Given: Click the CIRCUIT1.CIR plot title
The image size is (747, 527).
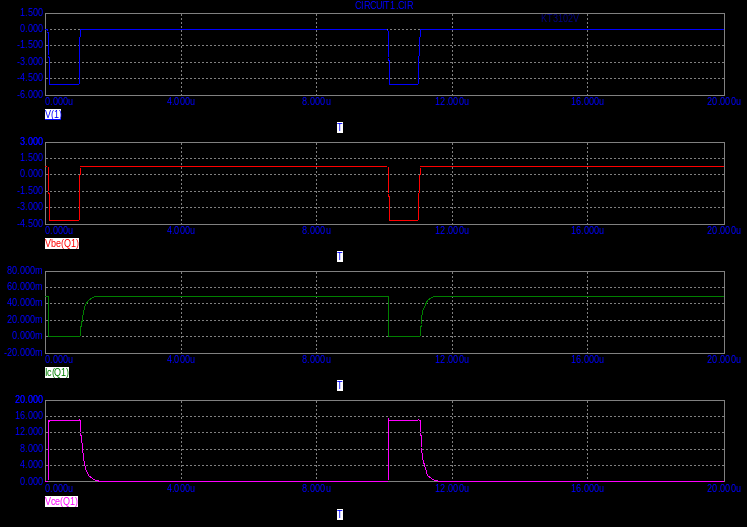Looking at the screenshot, I should 384,6.
